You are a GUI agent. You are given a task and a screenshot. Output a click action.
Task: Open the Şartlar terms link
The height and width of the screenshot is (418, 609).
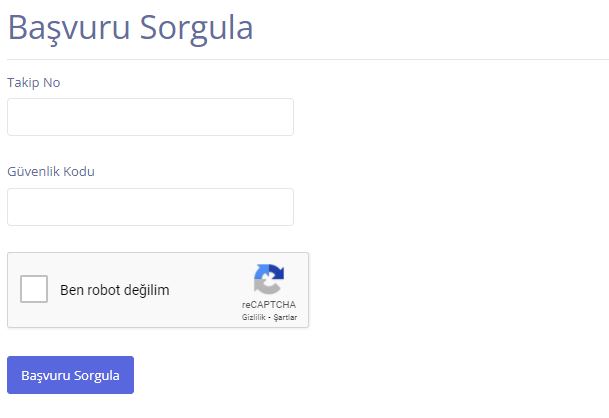tap(285, 317)
